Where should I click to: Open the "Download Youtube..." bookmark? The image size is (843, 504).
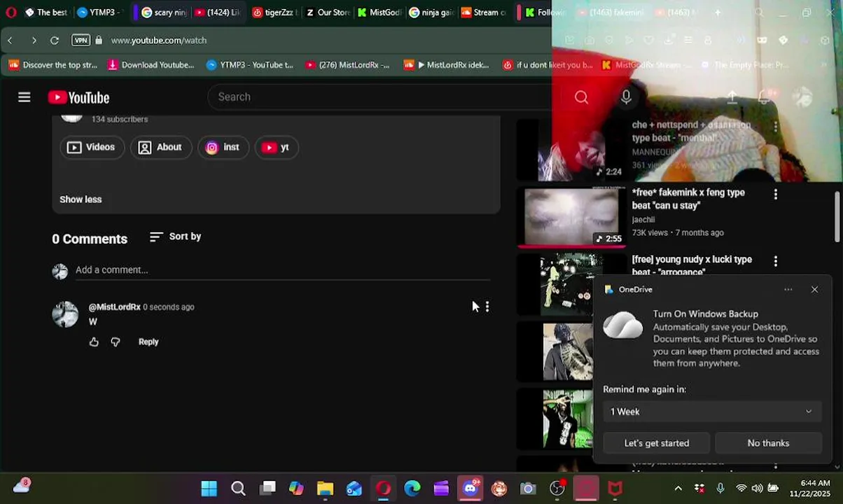[x=151, y=65]
